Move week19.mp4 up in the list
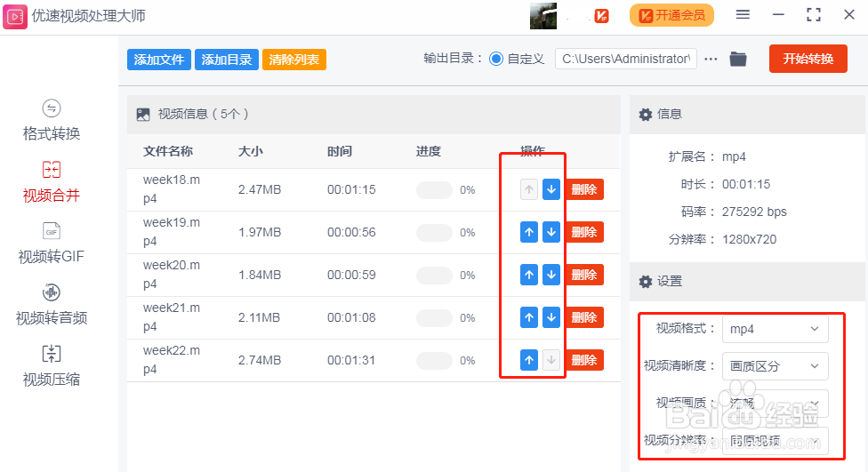 [x=529, y=232]
